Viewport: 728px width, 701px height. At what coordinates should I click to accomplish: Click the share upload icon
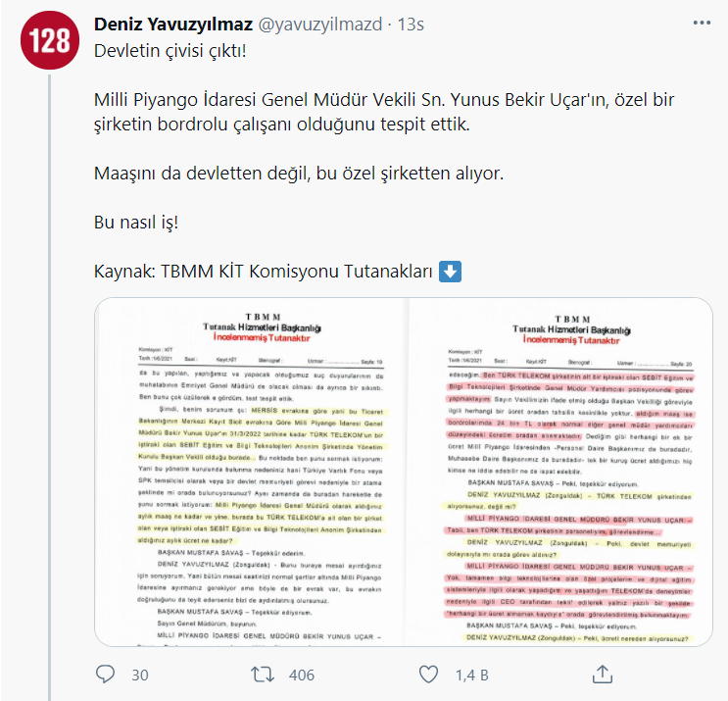[603, 675]
